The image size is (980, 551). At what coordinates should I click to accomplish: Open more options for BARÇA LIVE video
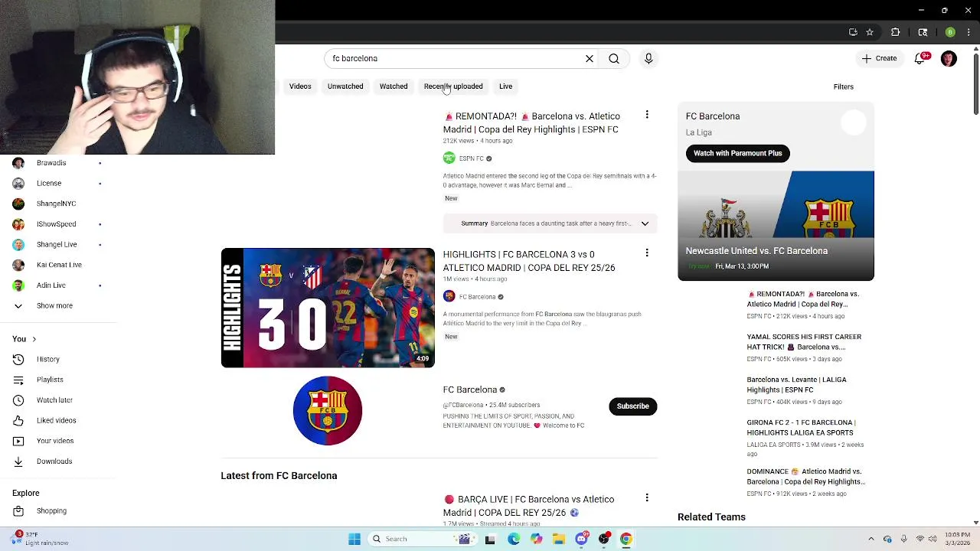click(x=647, y=497)
